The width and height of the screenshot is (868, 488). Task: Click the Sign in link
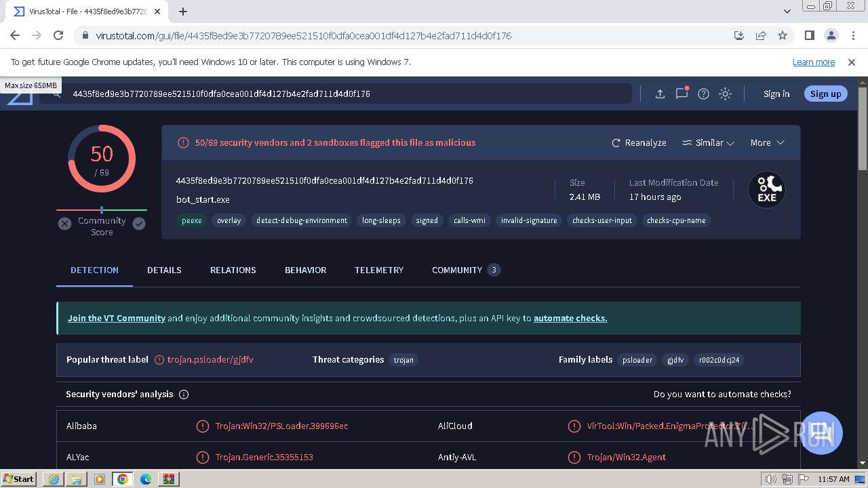(776, 94)
